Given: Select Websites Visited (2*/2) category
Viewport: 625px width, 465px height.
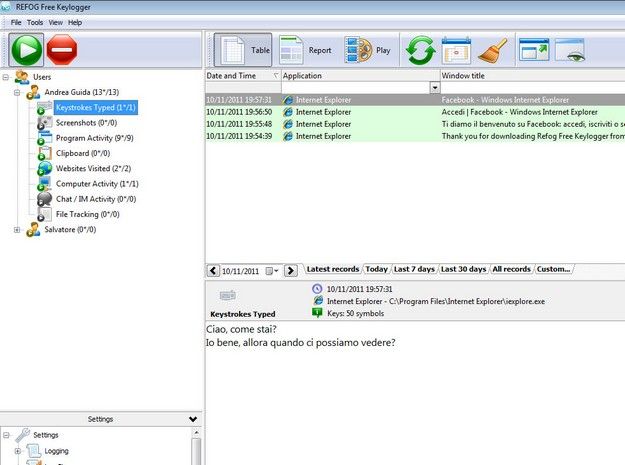Looking at the screenshot, I should tap(93, 169).
